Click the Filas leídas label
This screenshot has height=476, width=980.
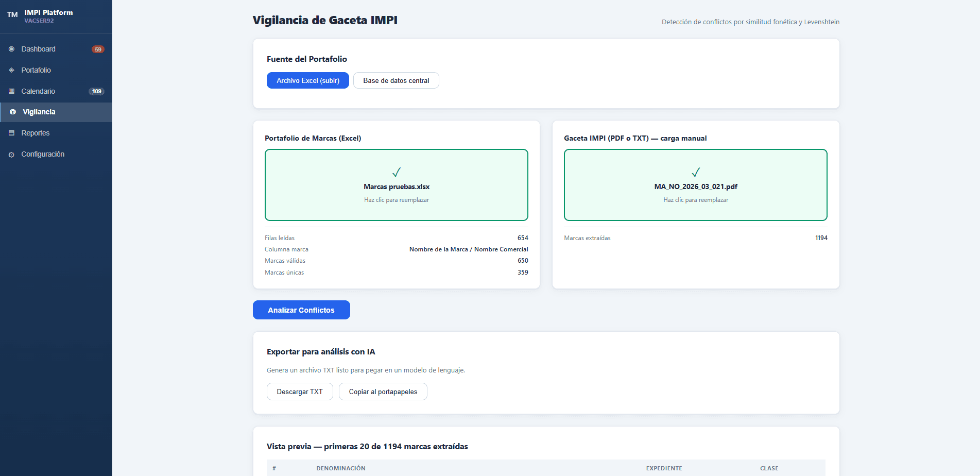click(x=280, y=238)
